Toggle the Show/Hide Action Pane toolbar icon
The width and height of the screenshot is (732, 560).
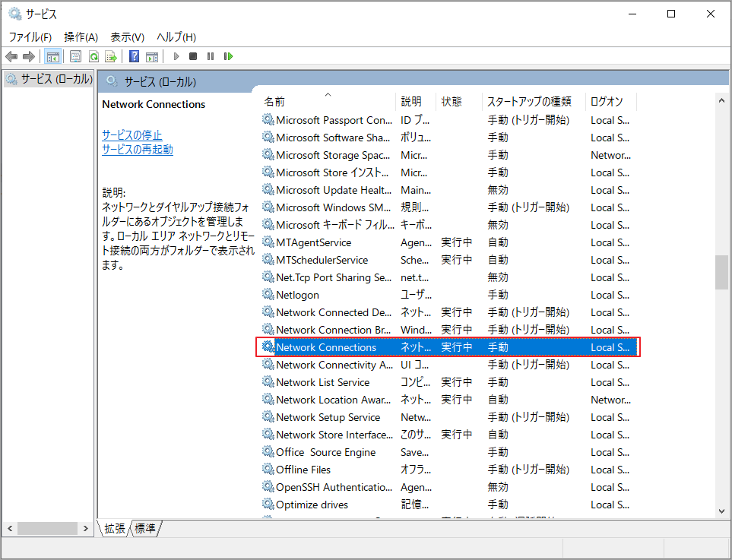pos(152,56)
